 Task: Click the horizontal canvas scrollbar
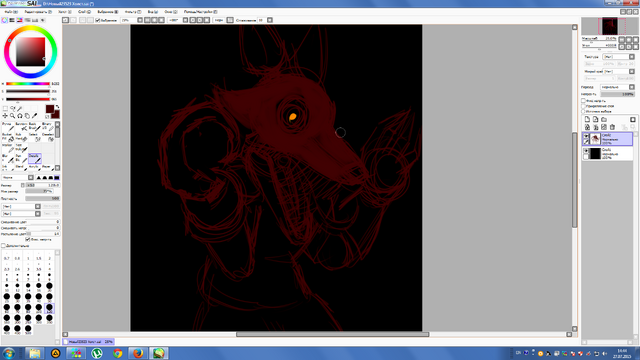(x=333, y=334)
